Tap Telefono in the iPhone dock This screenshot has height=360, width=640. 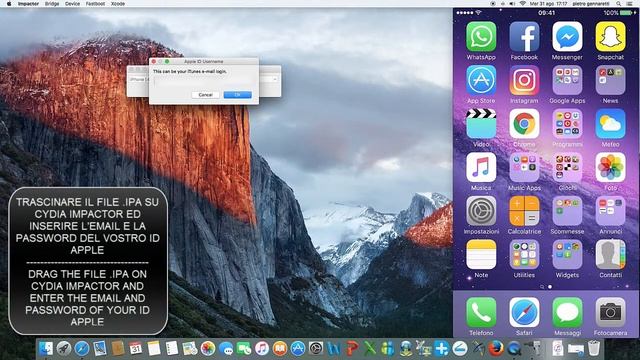481,313
